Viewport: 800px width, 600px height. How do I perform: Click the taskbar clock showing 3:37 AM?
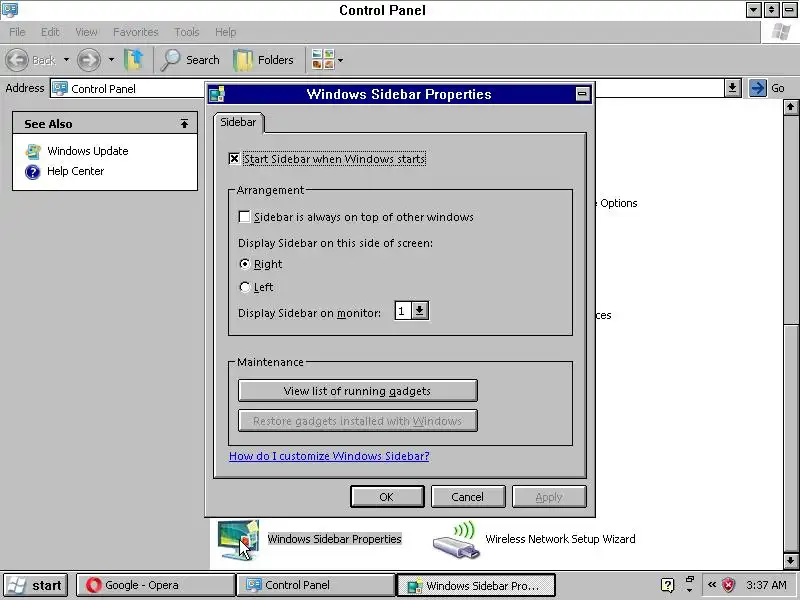(766, 585)
